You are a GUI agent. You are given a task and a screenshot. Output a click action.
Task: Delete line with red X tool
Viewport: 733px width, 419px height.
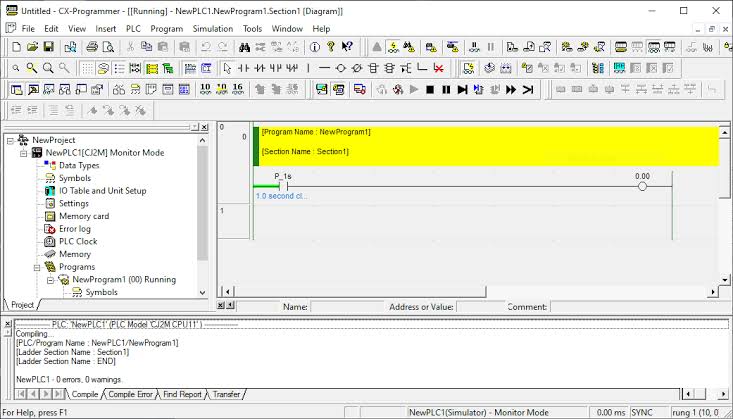pyautogui.click(x=438, y=68)
